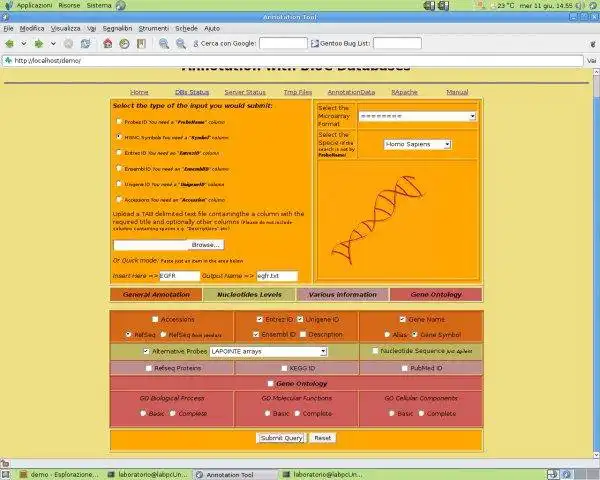Click the Output Name field
Screen dimensions: 600x480
tap(277, 276)
